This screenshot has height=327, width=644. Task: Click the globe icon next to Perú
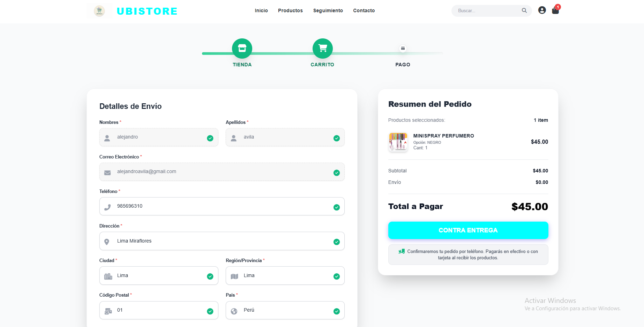(x=234, y=310)
